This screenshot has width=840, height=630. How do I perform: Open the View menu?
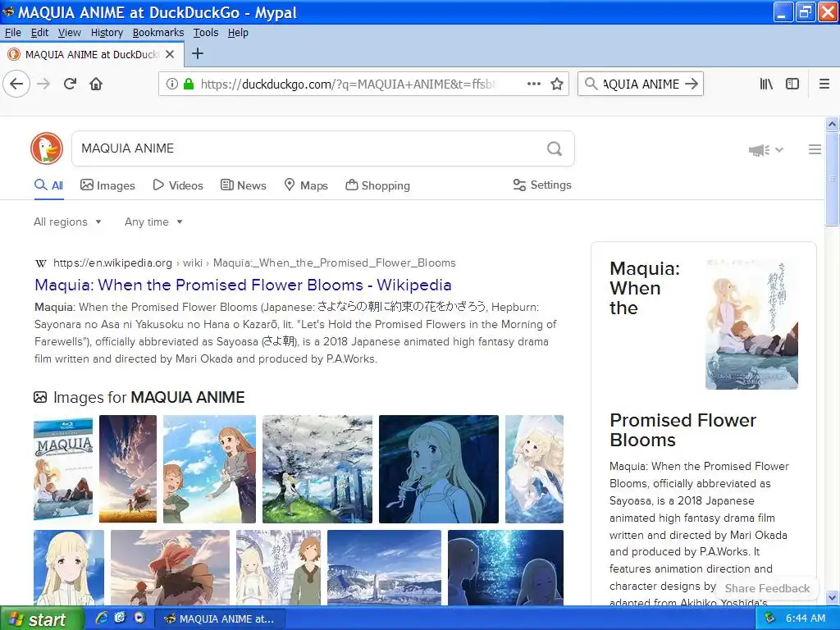coord(70,33)
